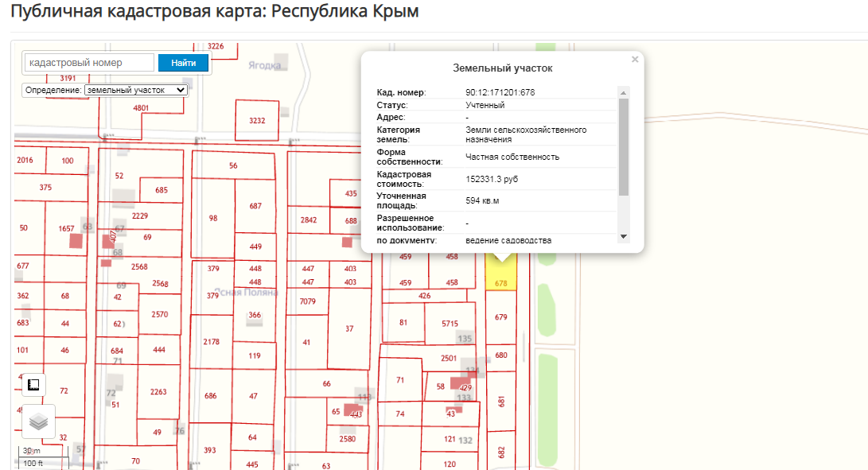868x470 pixels.
Task: Click the Частная собственность value
Action: tap(512, 157)
